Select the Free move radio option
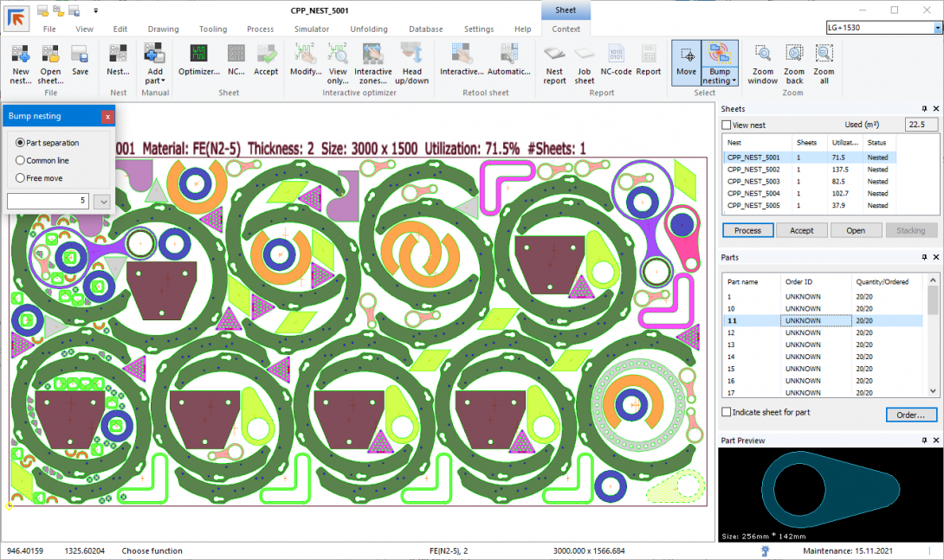The image size is (944, 560). tap(21, 178)
